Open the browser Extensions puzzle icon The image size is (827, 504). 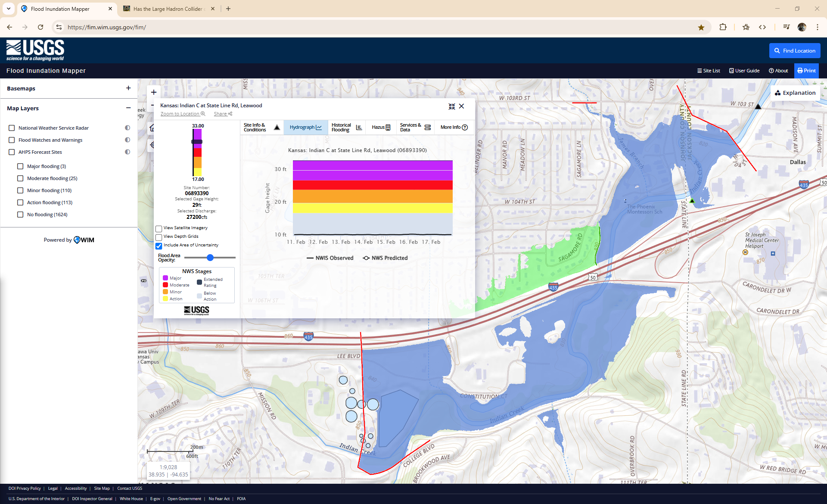click(x=723, y=27)
